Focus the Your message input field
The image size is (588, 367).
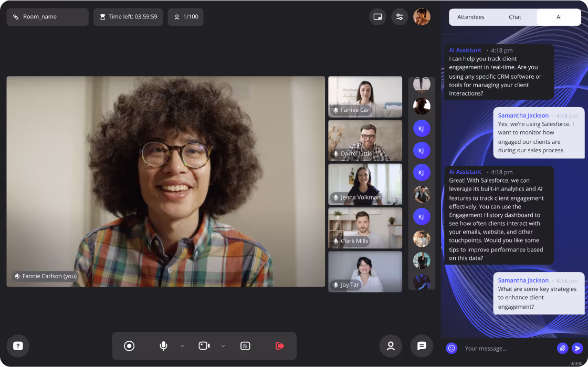click(508, 348)
